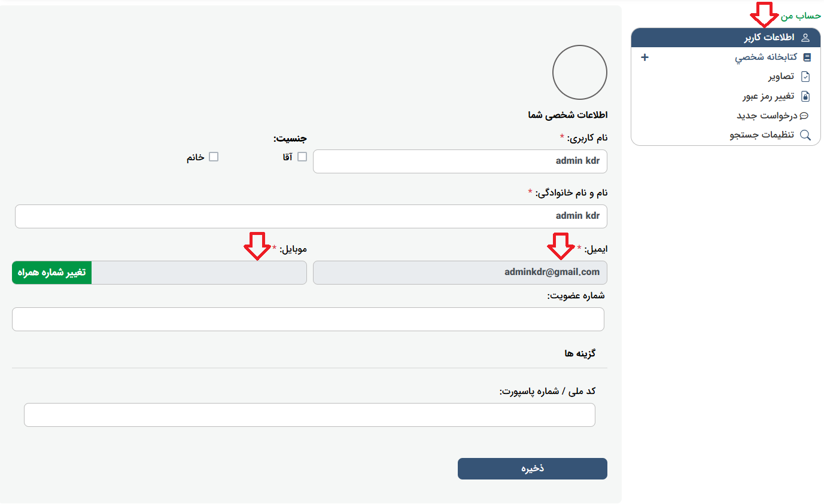Click the حساب من link
Image resolution: width=824 pixels, height=504 pixels.
point(802,16)
